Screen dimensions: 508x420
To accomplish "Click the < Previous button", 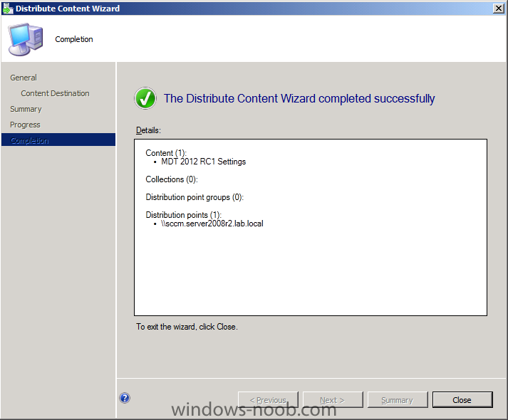I will point(268,400).
